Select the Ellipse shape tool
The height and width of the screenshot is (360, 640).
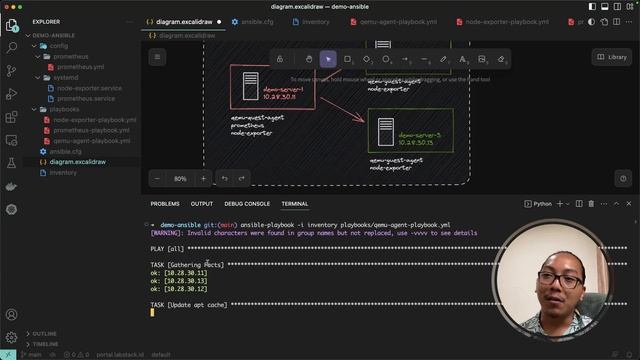(386, 59)
